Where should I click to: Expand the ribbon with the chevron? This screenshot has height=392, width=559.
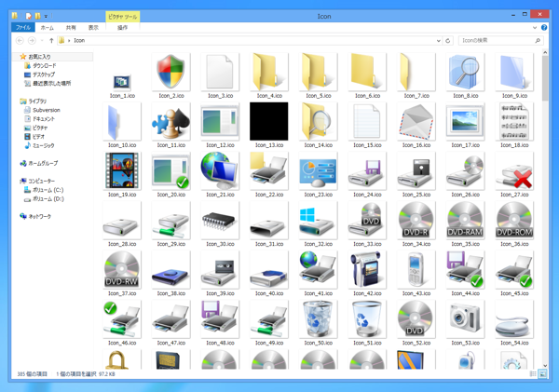pos(535,27)
